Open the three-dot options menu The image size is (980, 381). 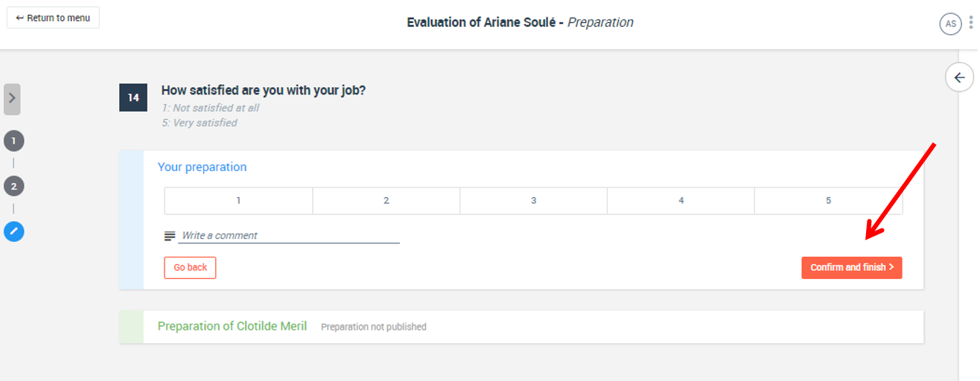point(970,23)
